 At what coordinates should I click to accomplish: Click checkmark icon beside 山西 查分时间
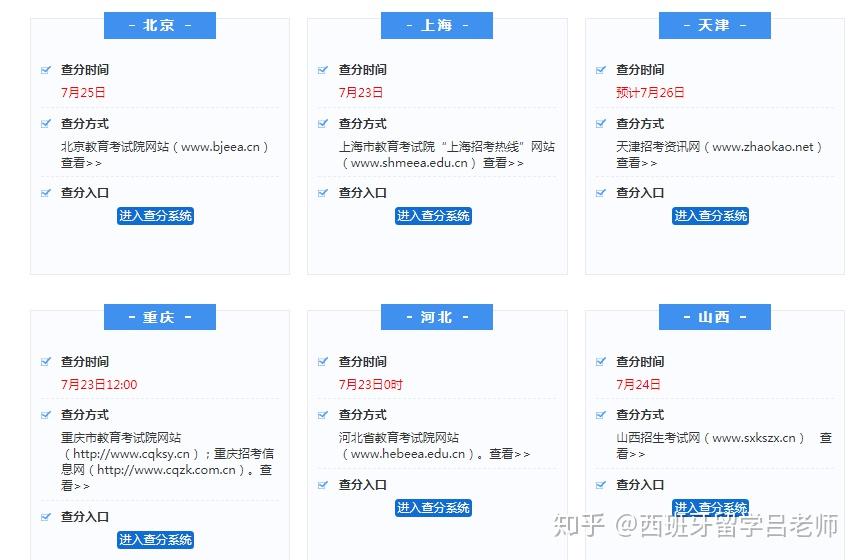[601, 361]
